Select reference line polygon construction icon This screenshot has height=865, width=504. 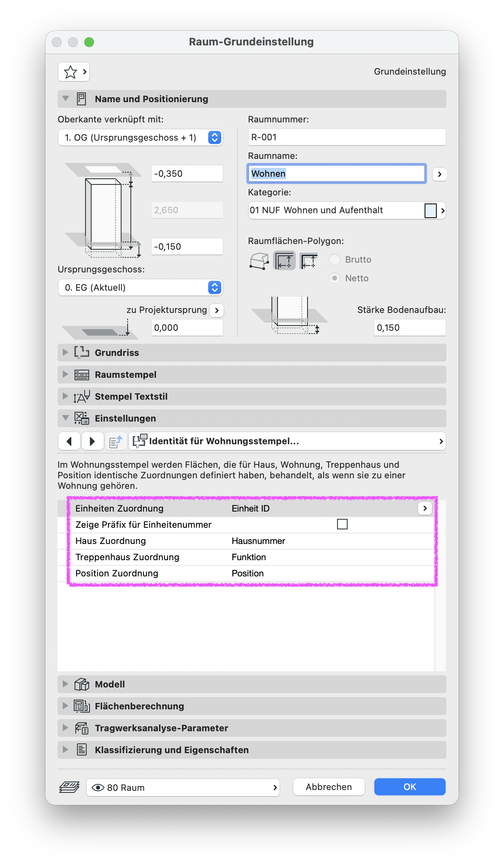[309, 260]
